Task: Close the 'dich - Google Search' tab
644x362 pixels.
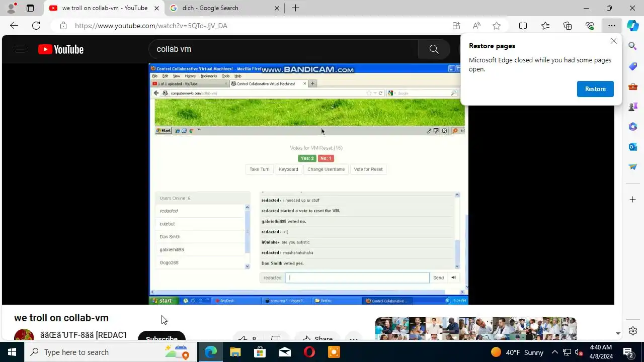Action: coord(277,8)
